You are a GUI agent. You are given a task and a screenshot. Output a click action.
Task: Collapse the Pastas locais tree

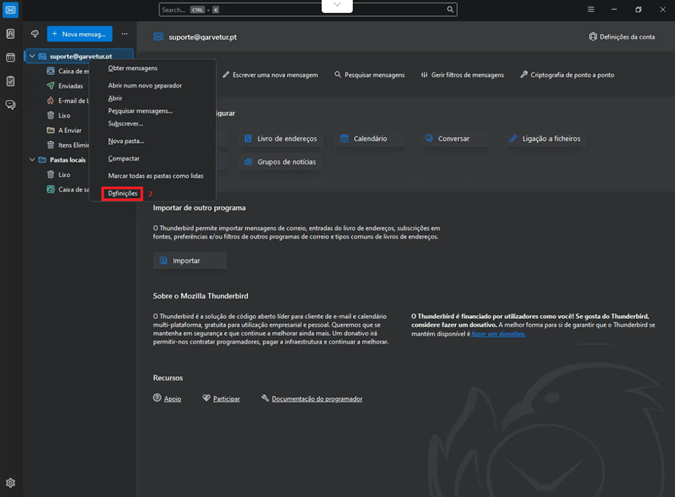click(32, 160)
